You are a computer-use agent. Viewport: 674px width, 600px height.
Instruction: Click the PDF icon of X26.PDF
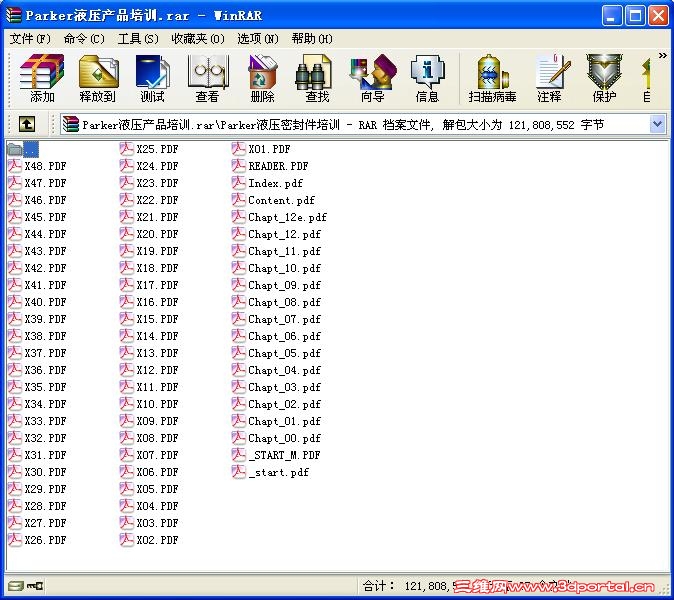tap(15, 540)
